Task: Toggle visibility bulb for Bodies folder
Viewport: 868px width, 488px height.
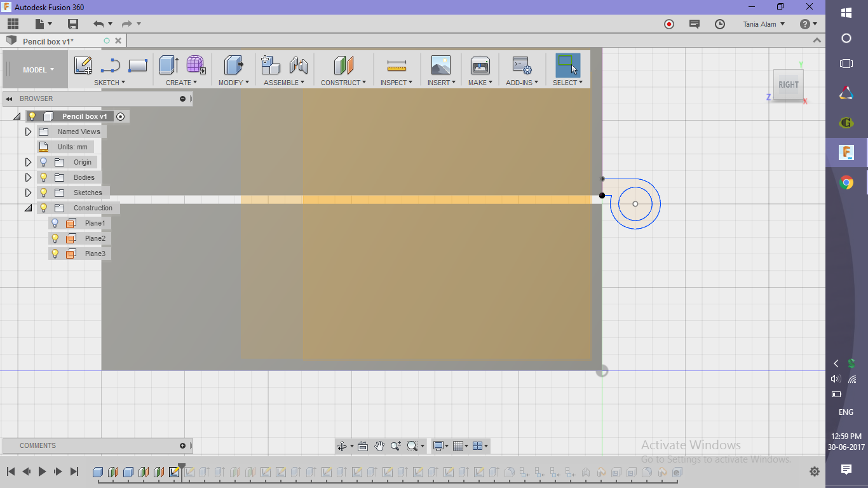Action: click(x=44, y=177)
